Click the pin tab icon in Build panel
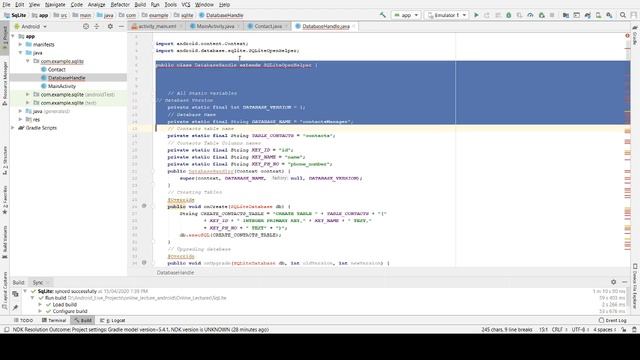The width and height of the screenshot is (640, 360). coord(15,307)
